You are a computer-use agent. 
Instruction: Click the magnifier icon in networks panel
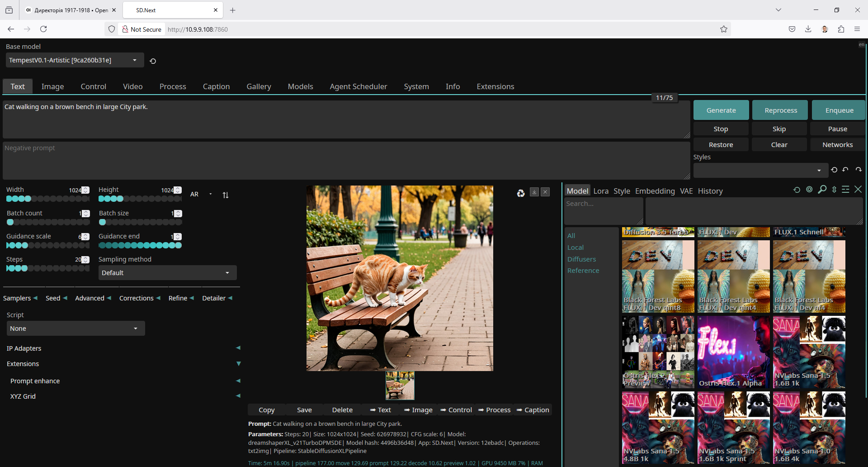pyautogui.click(x=822, y=190)
